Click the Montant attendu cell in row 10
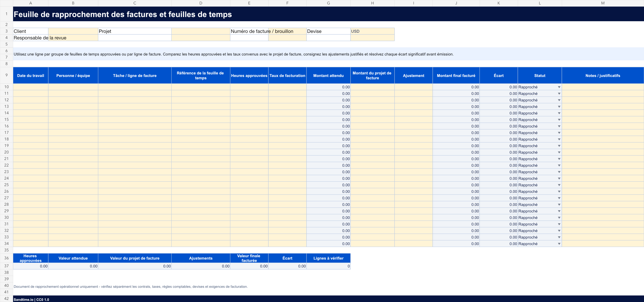 coord(328,87)
